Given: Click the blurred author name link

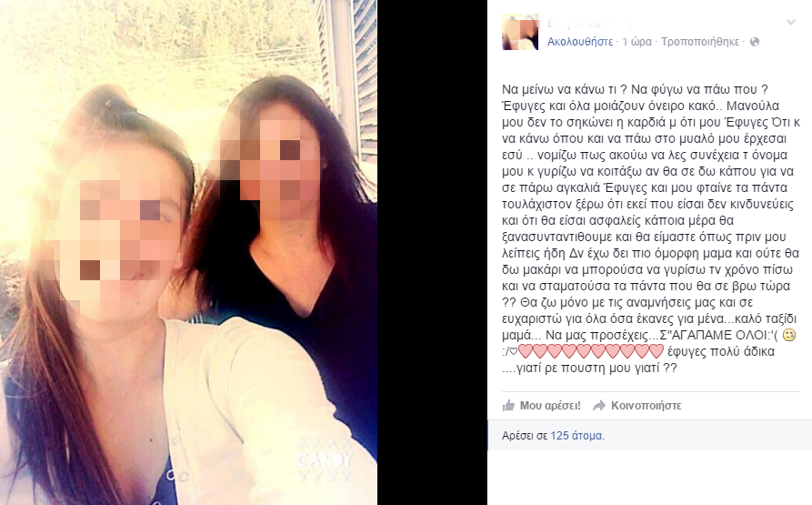Looking at the screenshot, I should coord(589,24).
